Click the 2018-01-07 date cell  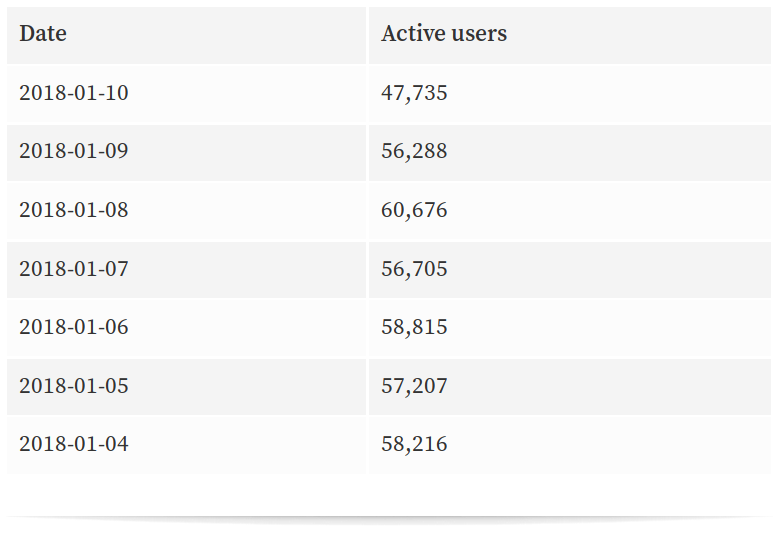74,269
